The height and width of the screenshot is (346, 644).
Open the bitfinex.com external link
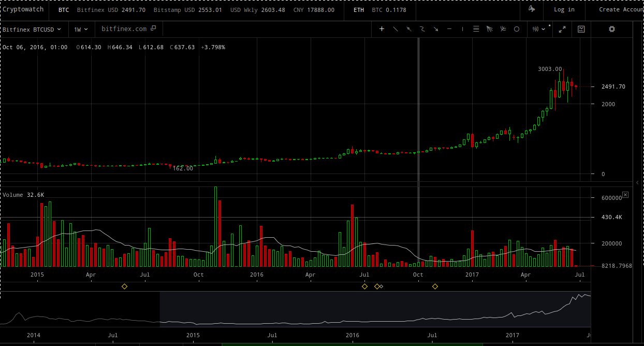tap(128, 29)
